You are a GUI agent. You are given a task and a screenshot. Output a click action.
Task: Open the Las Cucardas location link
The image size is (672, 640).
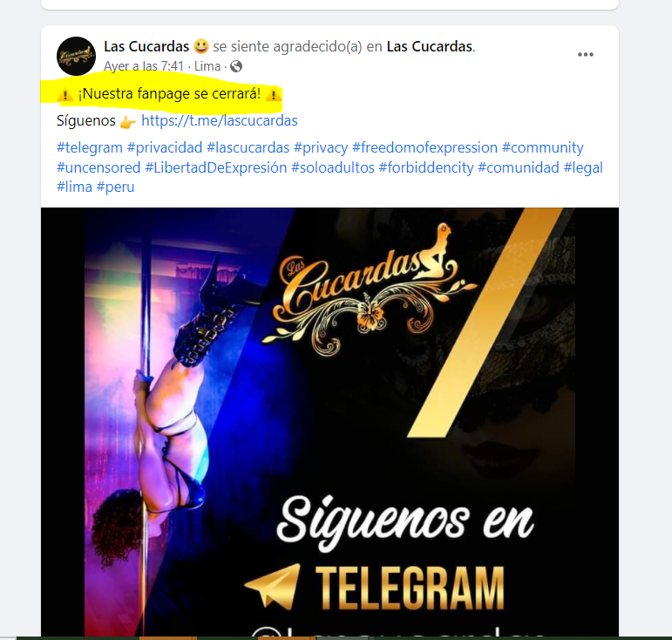[430, 46]
